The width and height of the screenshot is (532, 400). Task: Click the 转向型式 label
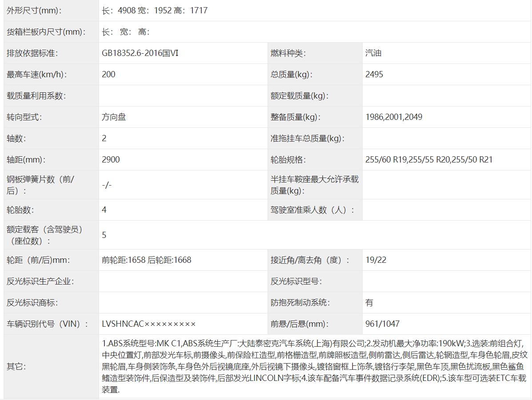click(x=24, y=117)
